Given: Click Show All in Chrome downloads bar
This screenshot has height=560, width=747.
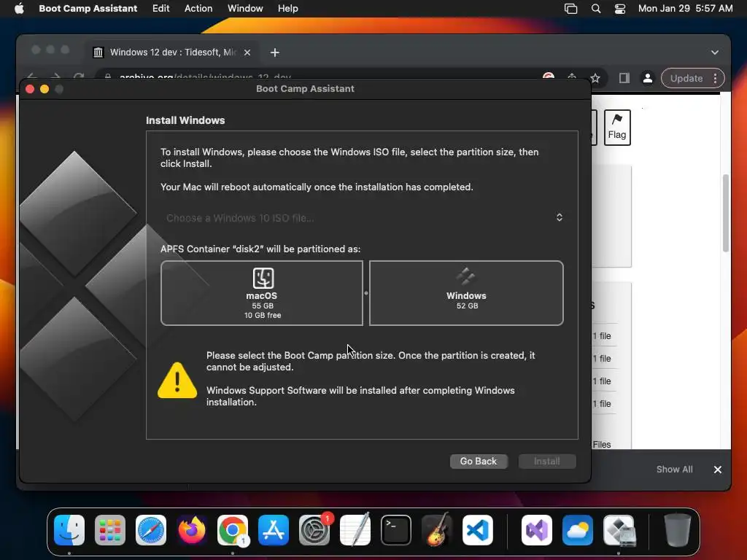Looking at the screenshot, I should pyautogui.click(x=674, y=469).
